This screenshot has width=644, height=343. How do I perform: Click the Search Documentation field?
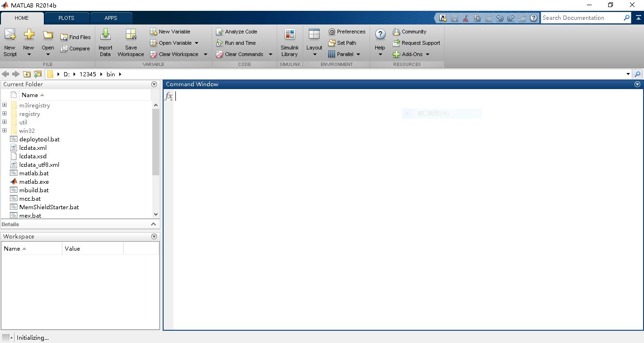pyautogui.click(x=582, y=18)
